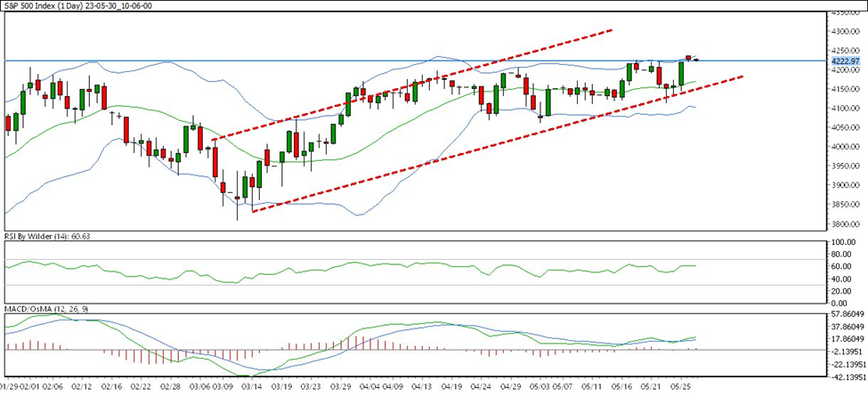Click the 05/25 date label
The image size is (868, 405).
coord(681,387)
